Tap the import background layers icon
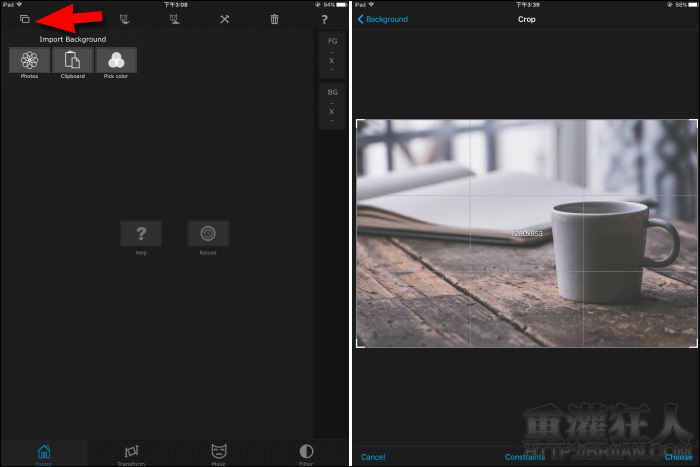The image size is (700, 467). [x=24, y=19]
